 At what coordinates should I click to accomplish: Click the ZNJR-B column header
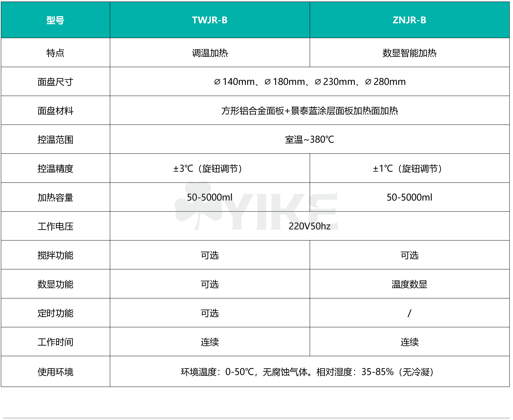(409, 20)
